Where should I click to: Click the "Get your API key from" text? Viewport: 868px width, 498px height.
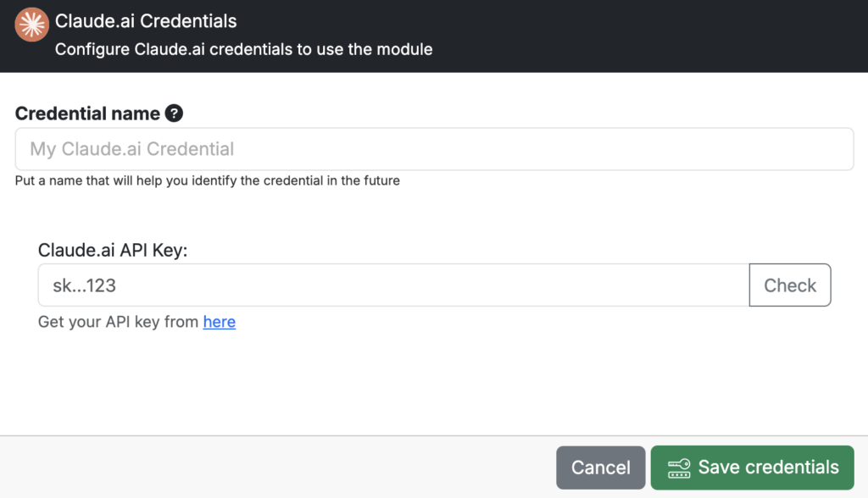pyautogui.click(x=118, y=322)
